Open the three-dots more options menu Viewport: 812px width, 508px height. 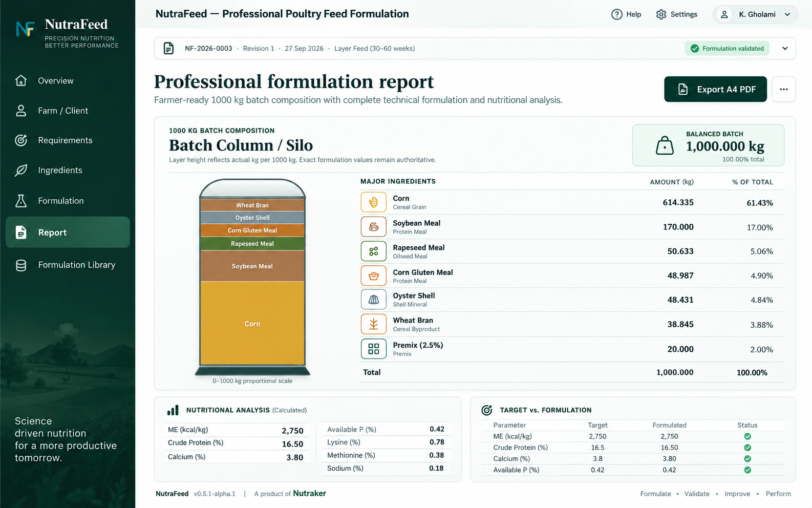(x=783, y=89)
